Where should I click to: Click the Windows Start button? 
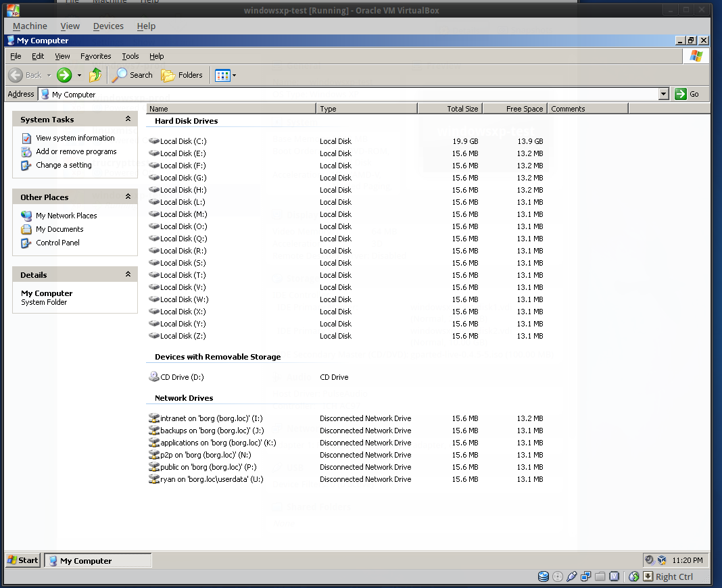(23, 560)
